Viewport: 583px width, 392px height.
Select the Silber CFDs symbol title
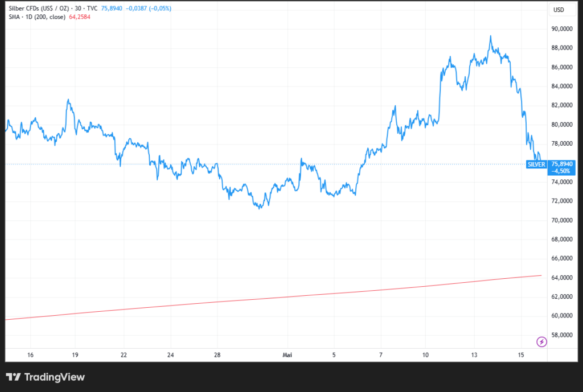[39, 8]
